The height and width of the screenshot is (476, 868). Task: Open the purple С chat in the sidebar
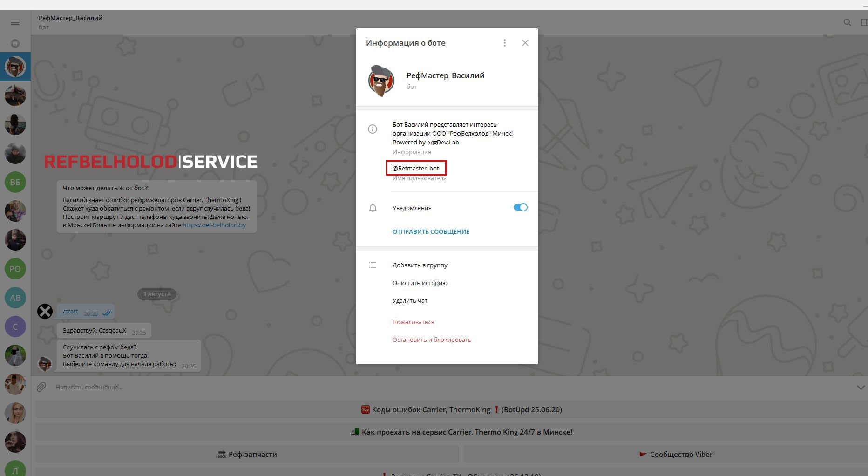click(15, 326)
